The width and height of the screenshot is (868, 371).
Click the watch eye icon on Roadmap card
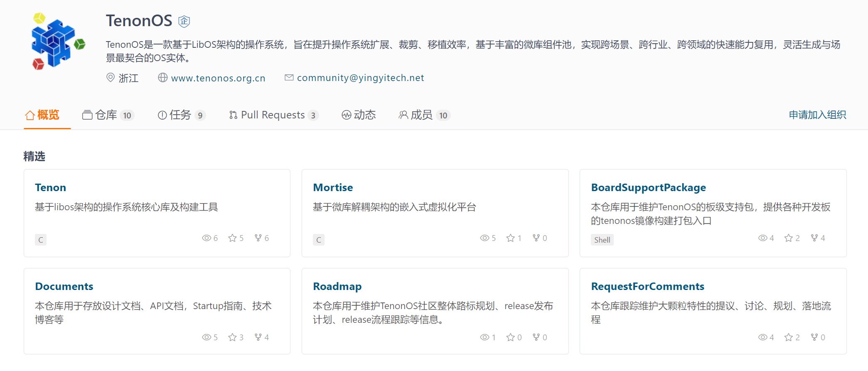(484, 337)
